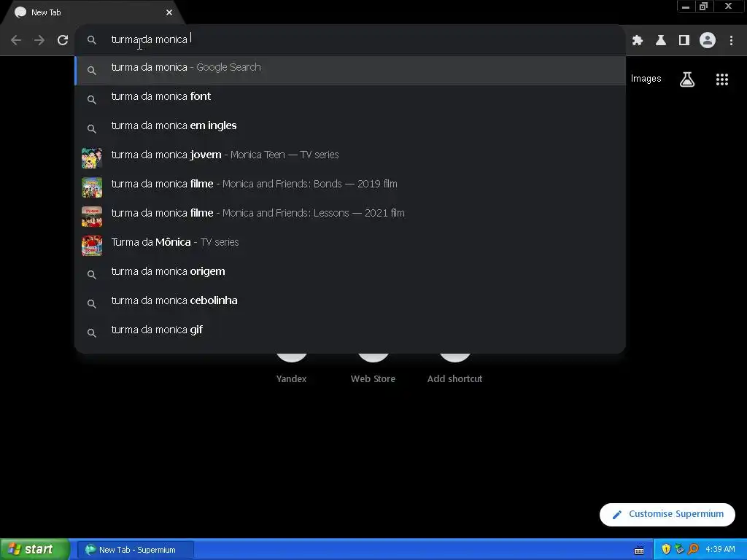Click the security shield tray icon
Viewport: 747px width, 560px height.
tap(666, 550)
